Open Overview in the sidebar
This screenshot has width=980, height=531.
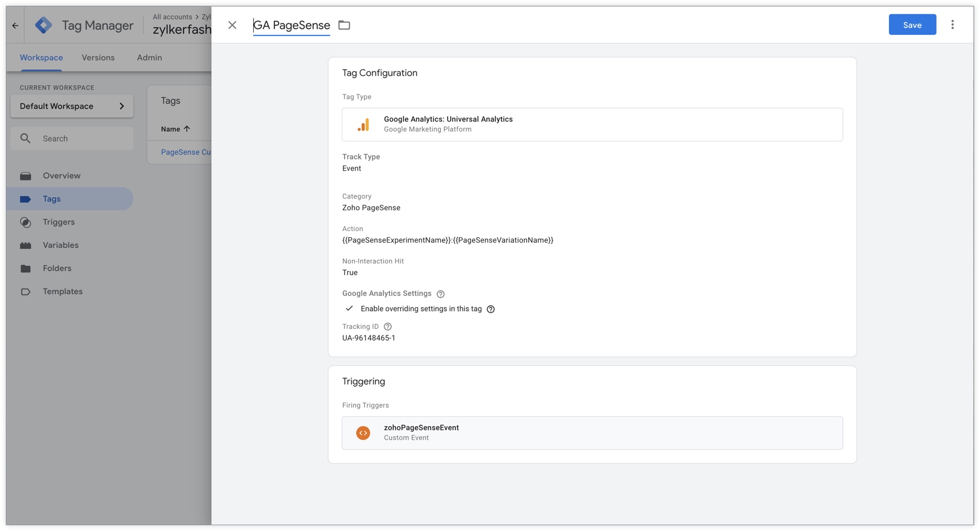61,176
